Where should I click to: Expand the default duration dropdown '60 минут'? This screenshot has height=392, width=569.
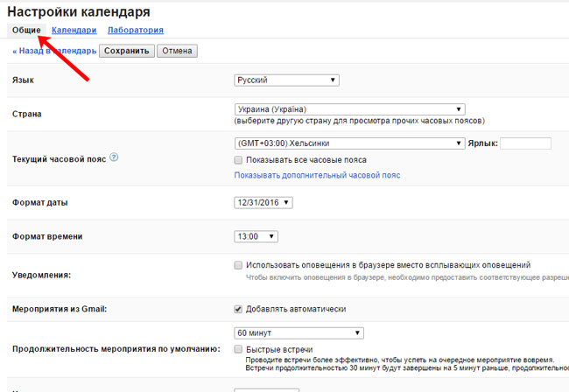click(299, 332)
